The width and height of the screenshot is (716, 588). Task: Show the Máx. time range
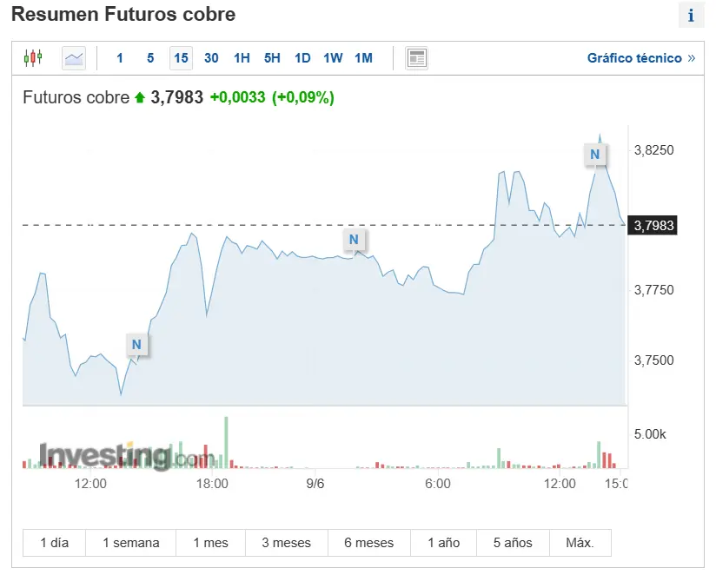[580, 543]
